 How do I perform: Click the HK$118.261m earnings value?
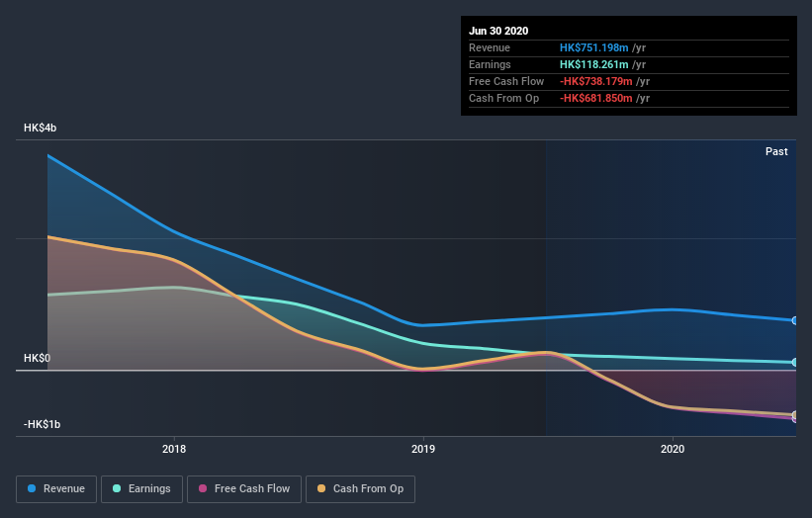(x=594, y=64)
